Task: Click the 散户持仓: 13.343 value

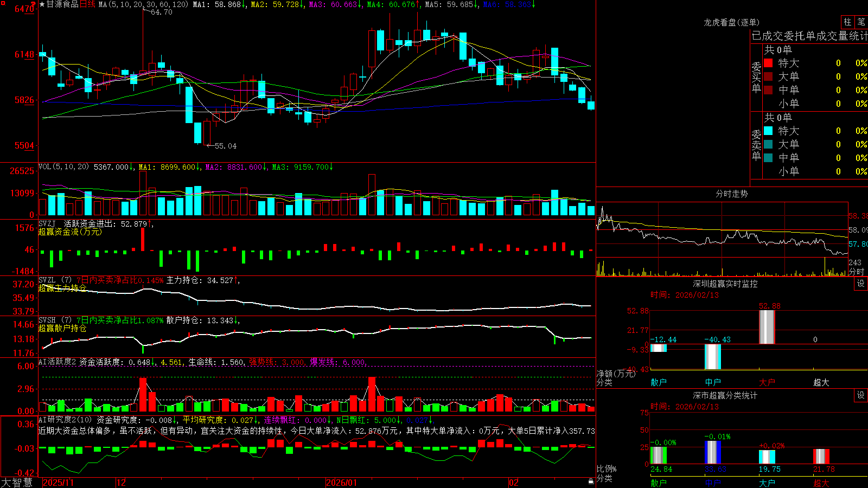Action: [202, 320]
